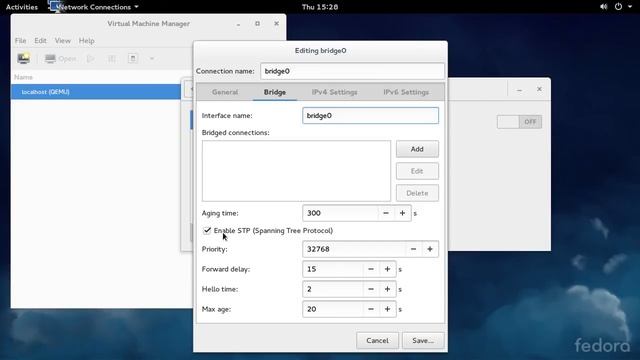The image size is (640, 360).
Task: Toggle the OFF switch in the background window
Action: [x=519, y=122]
